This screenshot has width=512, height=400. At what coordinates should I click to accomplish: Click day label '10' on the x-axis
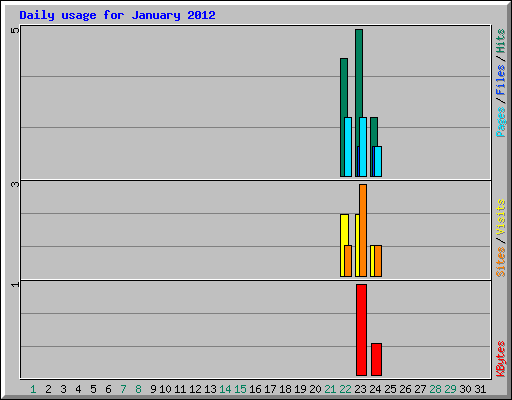coord(165,389)
